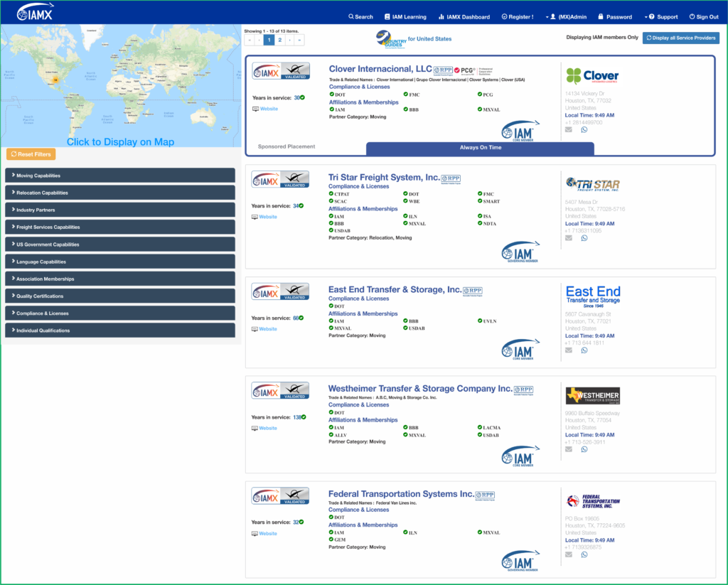Open IAMX Dashboard menu item
The width and height of the screenshot is (728, 585).
coord(464,17)
